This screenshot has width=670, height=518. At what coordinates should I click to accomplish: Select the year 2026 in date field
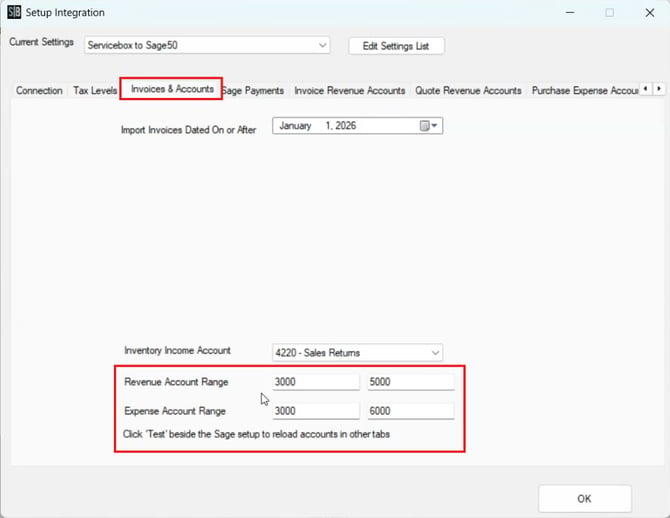[x=346, y=126]
